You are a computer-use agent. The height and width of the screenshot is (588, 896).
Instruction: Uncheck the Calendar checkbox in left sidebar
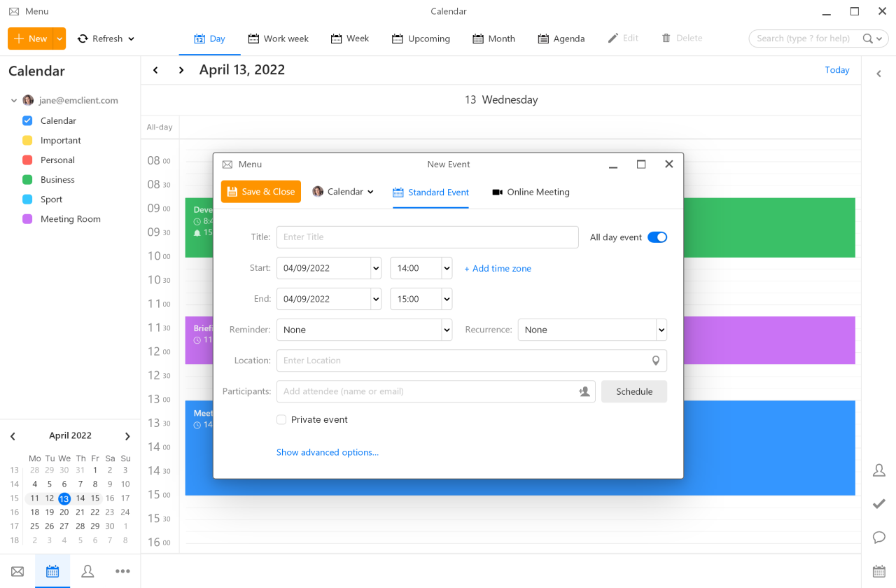pos(27,120)
